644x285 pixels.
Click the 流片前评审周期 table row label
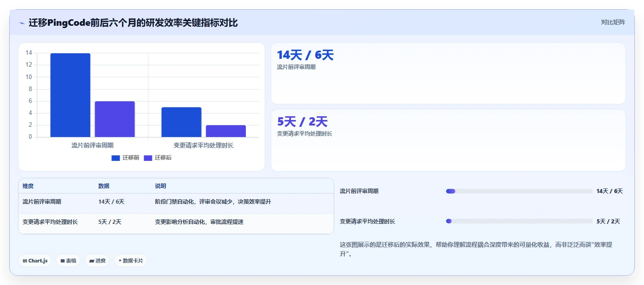(42, 202)
